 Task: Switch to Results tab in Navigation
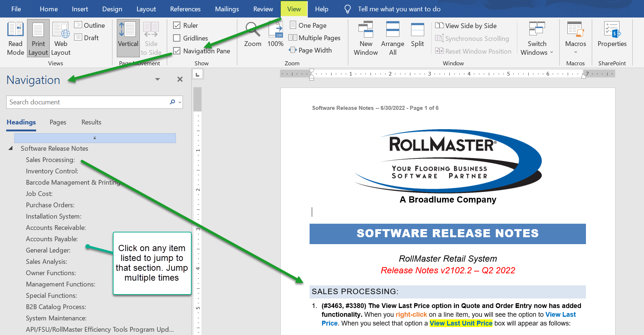[91, 122]
